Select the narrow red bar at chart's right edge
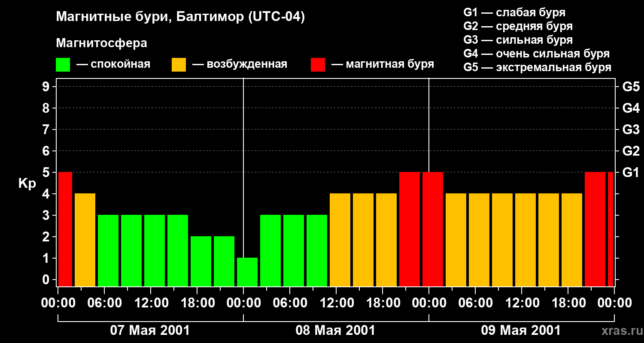644x343 pixels. (611, 229)
